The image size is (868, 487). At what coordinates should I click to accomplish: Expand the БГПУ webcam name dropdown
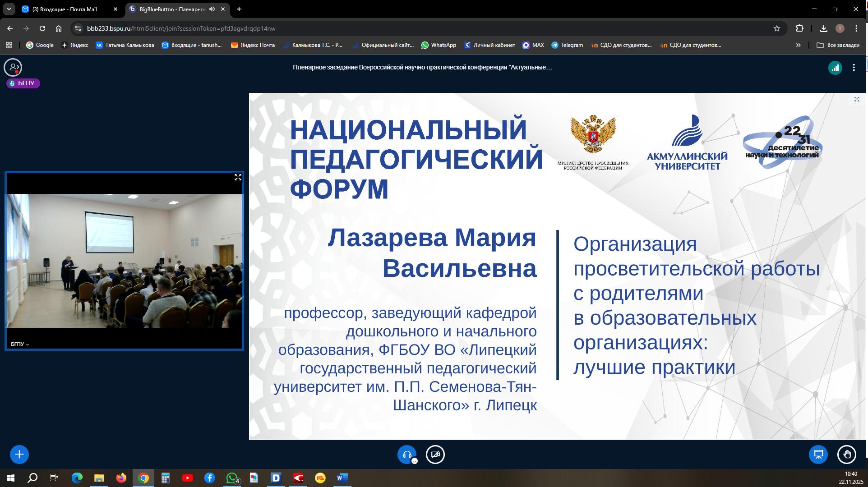click(20, 344)
